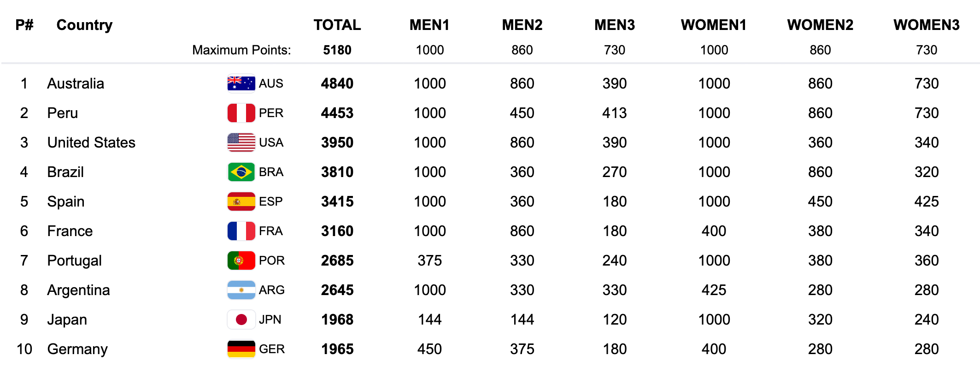This screenshot has width=980, height=367.
Task: Click the France flag icon
Action: click(x=241, y=231)
